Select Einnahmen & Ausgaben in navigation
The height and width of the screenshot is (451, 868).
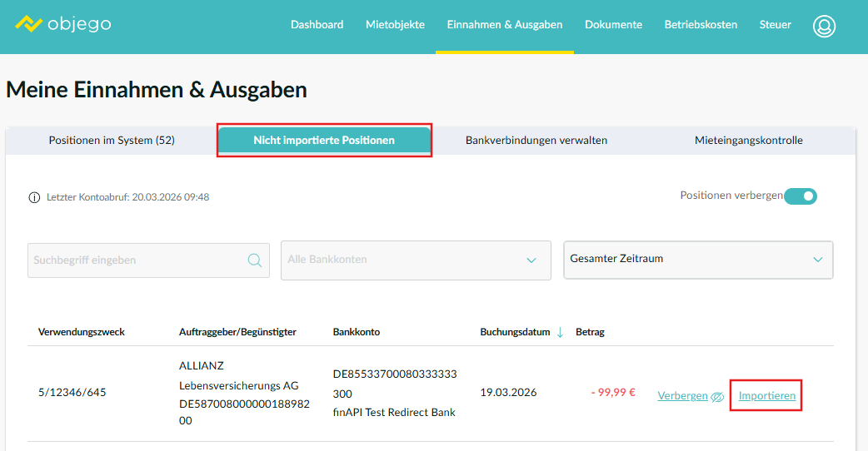click(x=504, y=25)
